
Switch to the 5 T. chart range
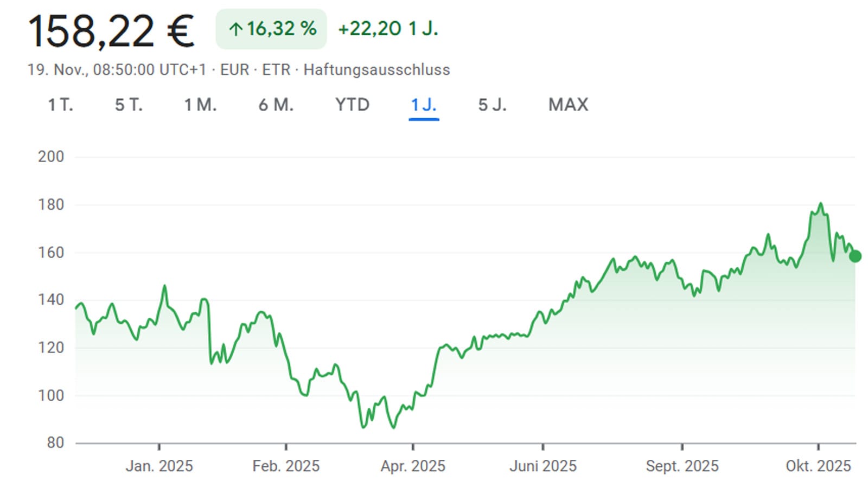tap(129, 105)
